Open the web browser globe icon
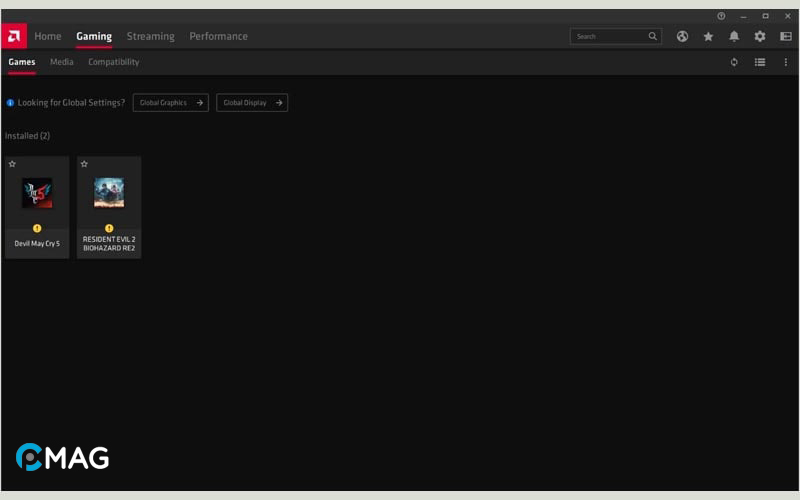The height and width of the screenshot is (500, 800). coord(682,36)
